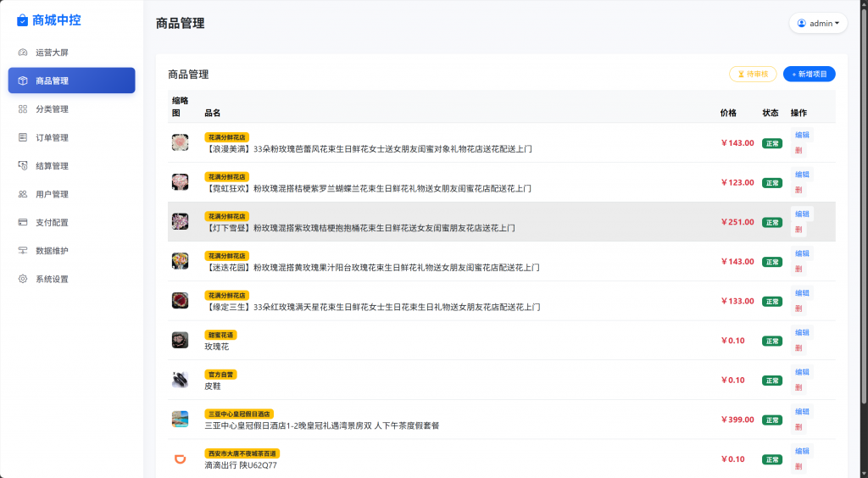This screenshot has width=868, height=478.
Task: Click the Sanya hotel pool thumbnail
Action: [180, 420]
